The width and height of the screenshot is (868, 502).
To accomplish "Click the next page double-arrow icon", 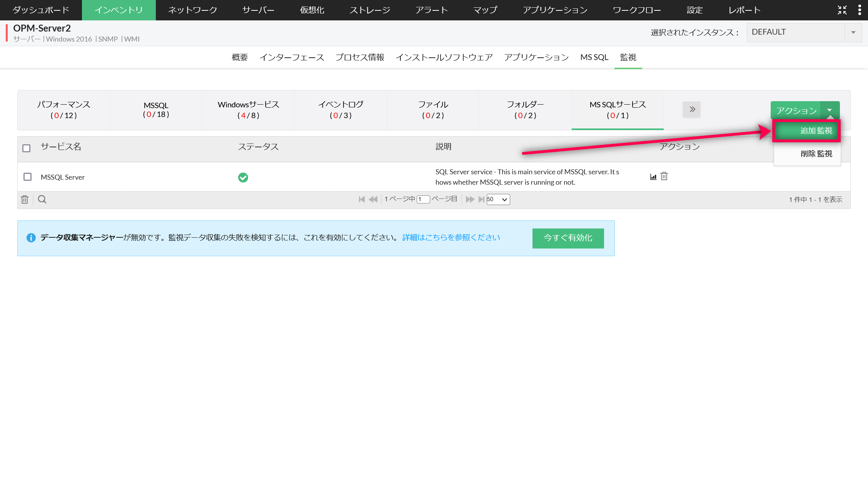I will 470,199.
